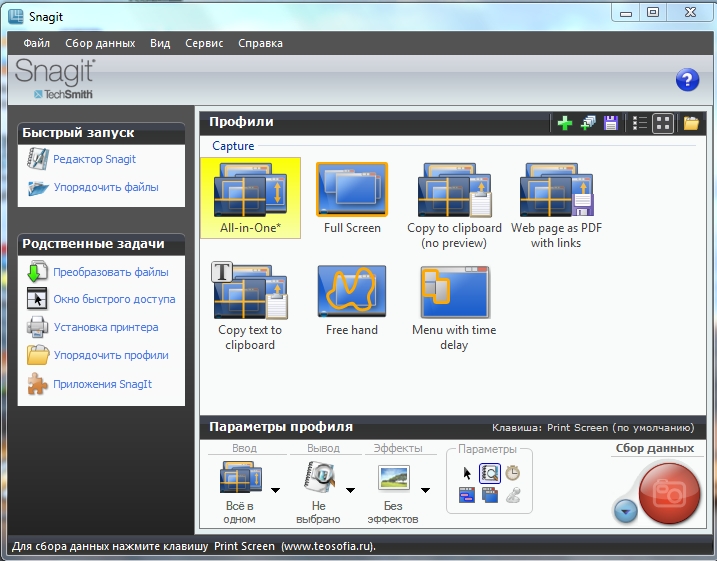Open the Вид menu
The image size is (717, 561).
(x=160, y=43)
